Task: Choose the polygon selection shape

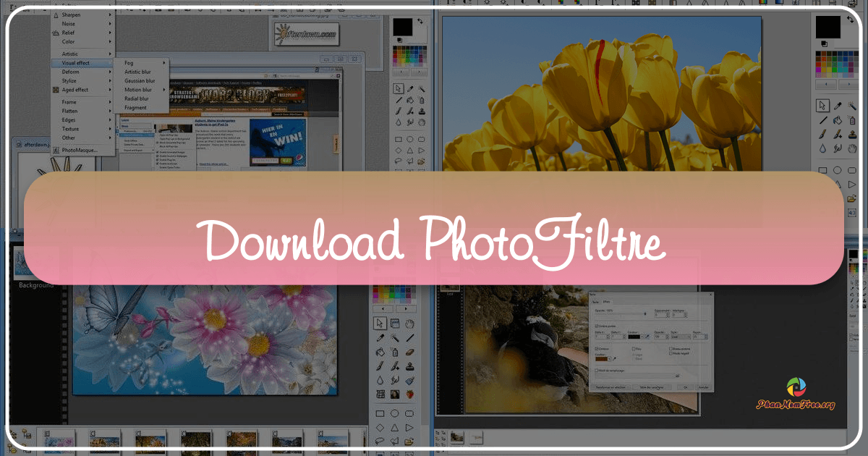Action: pyautogui.click(x=394, y=440)
